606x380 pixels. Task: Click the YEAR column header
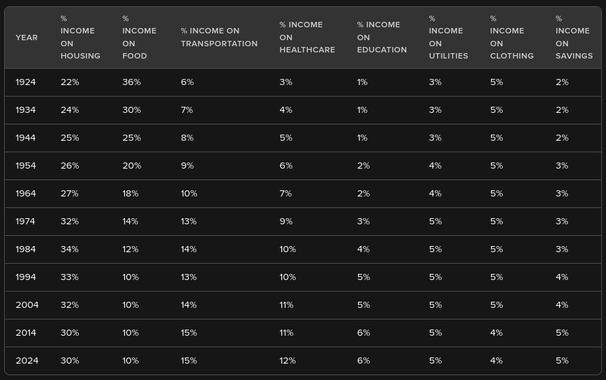(27, 37)
